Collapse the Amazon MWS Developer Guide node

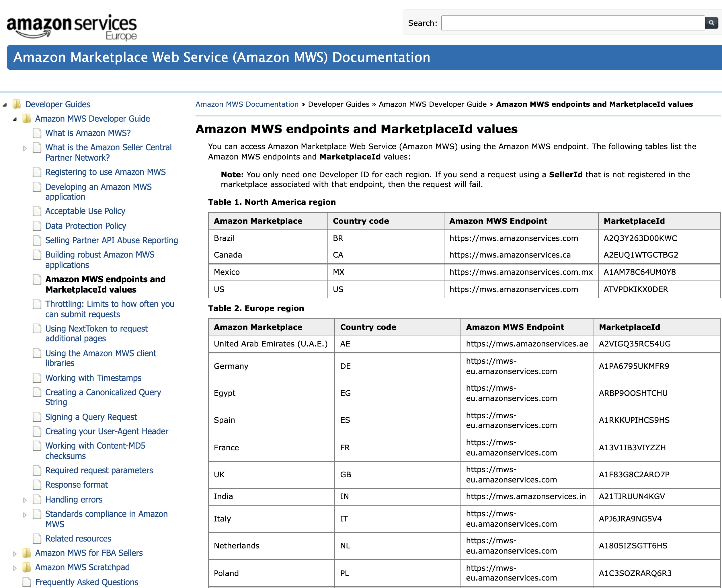(15, 119)
